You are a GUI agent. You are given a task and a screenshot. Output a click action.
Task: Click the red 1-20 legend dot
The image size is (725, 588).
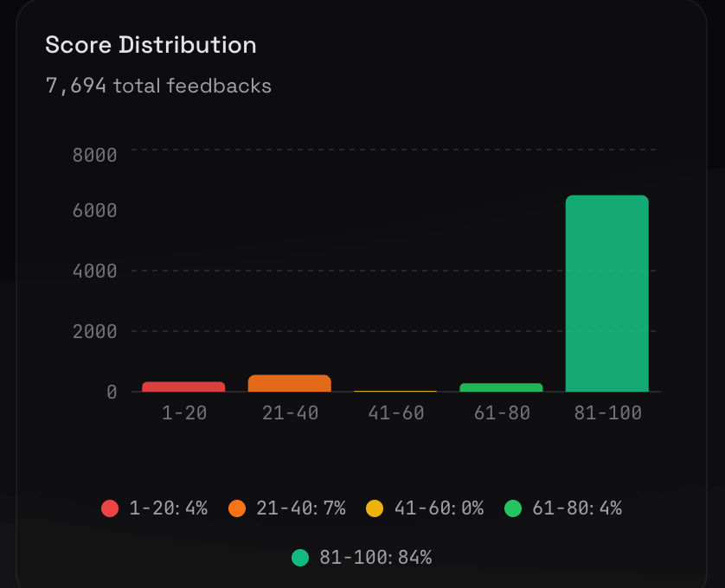110,508
